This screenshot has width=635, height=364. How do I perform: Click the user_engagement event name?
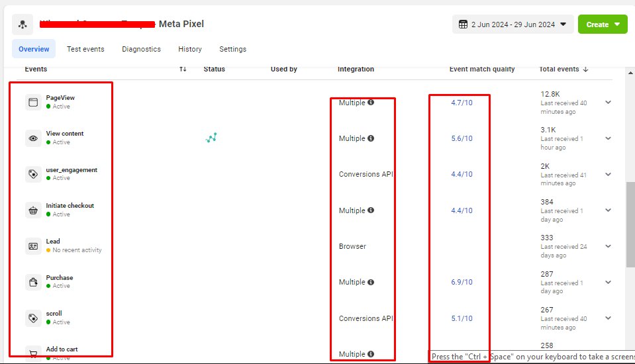pyautogui.click(x=72, y=169)
